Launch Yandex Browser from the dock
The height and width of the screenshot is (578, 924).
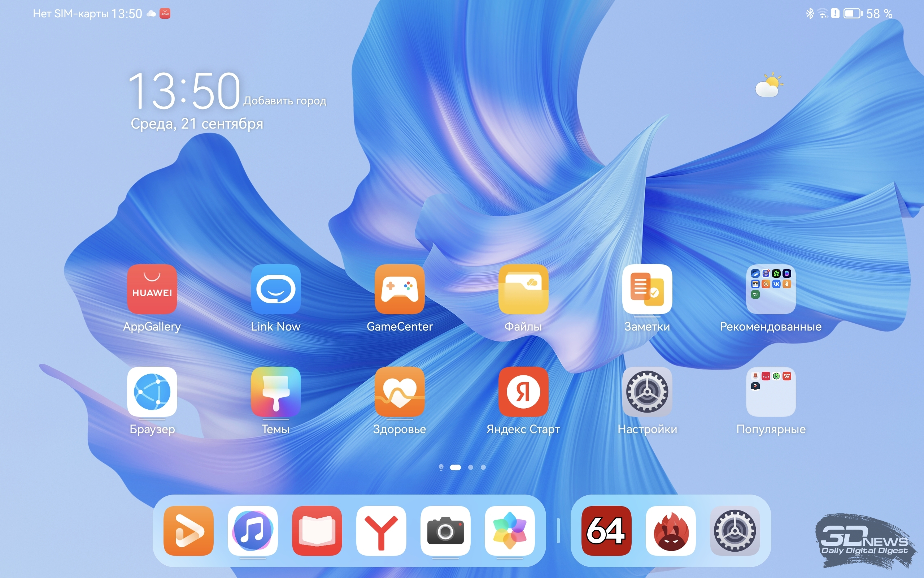tap(381, 531)
